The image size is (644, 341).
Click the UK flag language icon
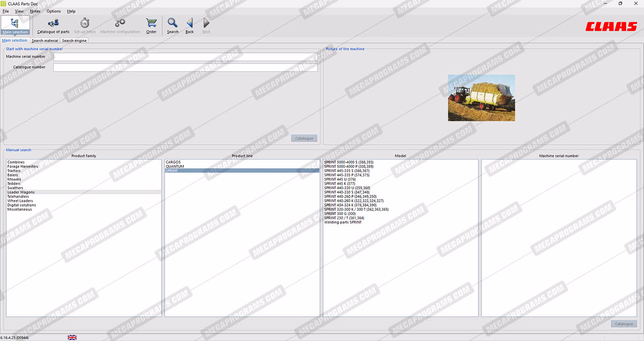[x=72, y=337]
